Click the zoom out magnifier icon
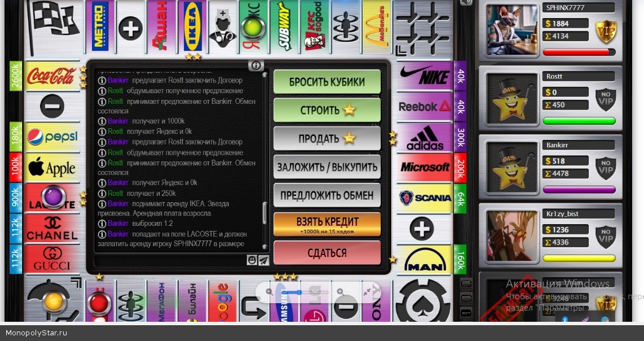 pyautogui.click(x=270, y=292)
